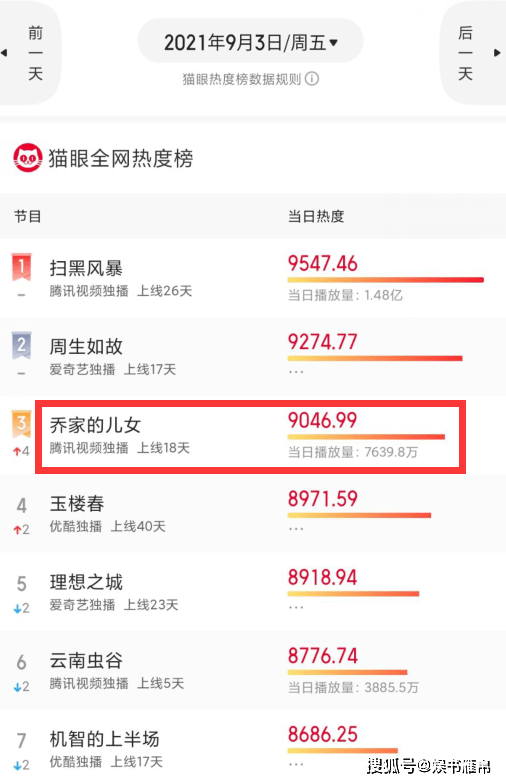Open the 扫黑风暴 show entry
This screenshot has width=506, height=783.
click(x=86, y=269)
